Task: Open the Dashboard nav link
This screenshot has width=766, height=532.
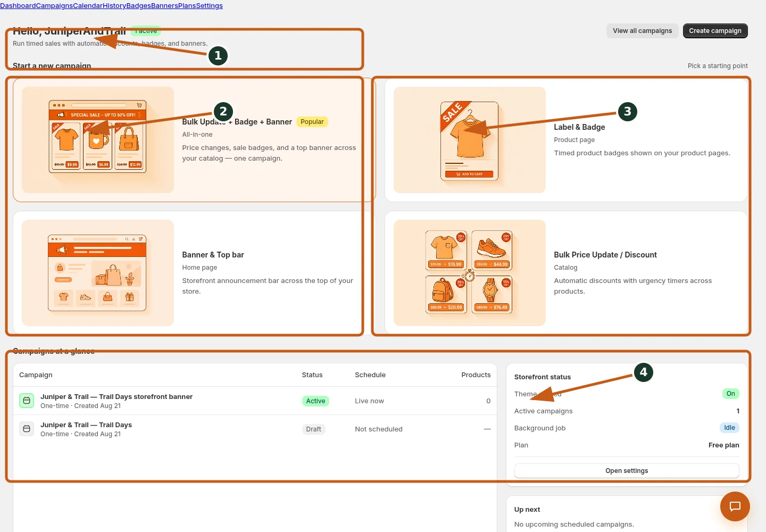Action: (18, 5)
